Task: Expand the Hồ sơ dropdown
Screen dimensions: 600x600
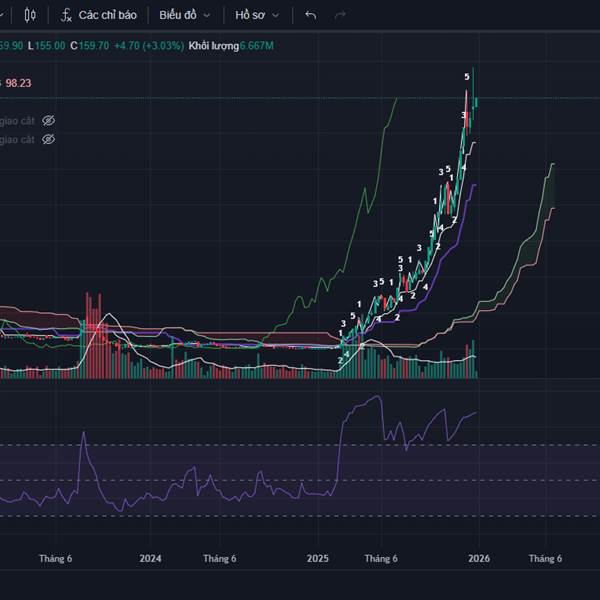Action: 257,15
